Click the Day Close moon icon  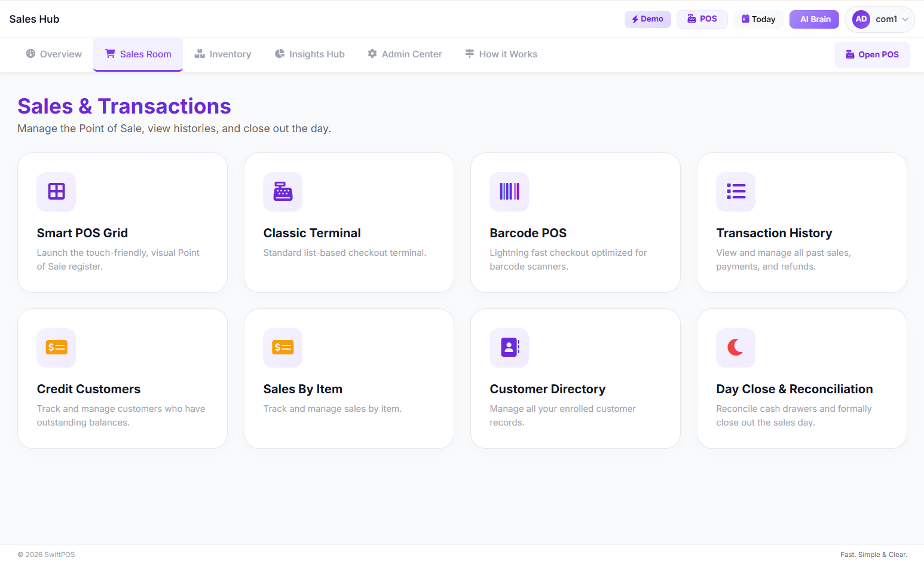(x=736, y=347)
